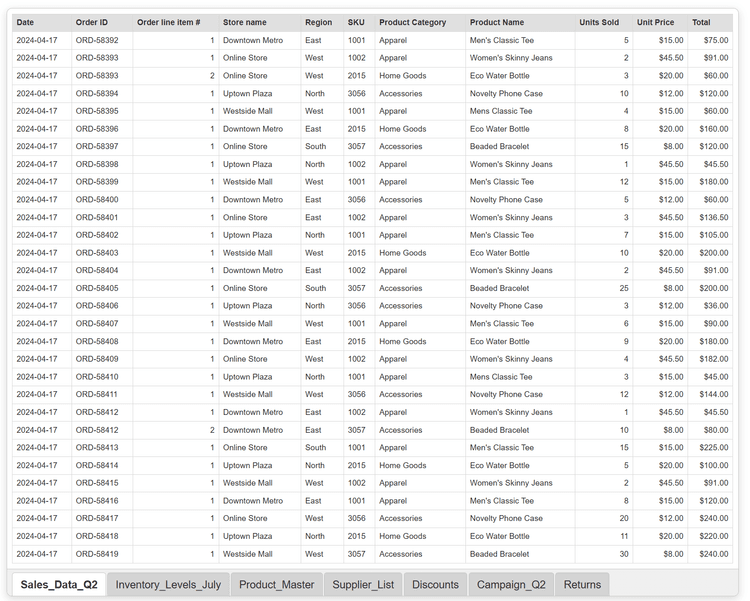Click the Store name column header
This screenshot has height=601, width=750.
point(260,22)
